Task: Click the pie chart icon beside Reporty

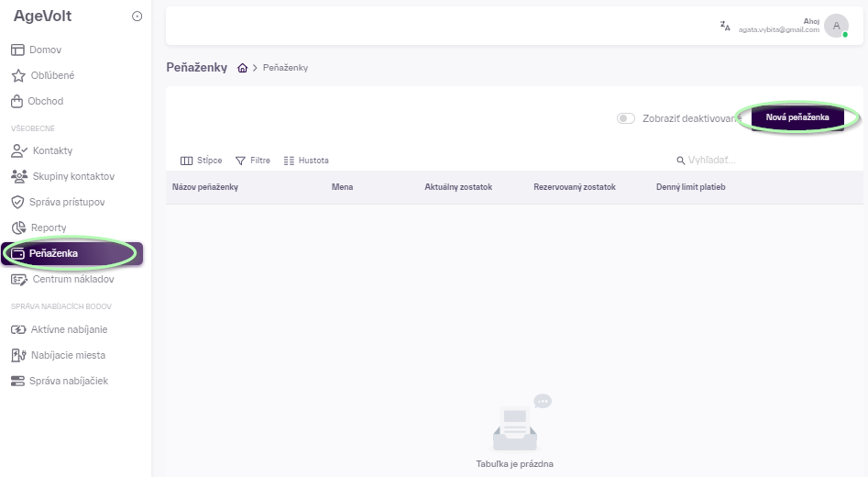Action: [19, 227]
